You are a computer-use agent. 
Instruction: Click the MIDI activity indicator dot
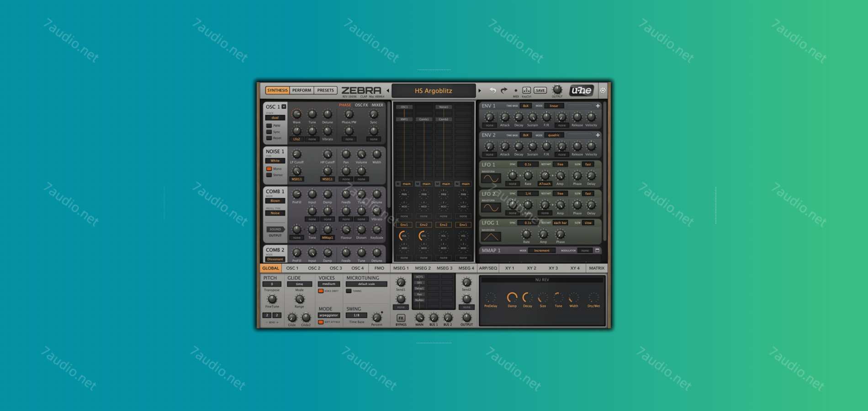tap(516, 90)
